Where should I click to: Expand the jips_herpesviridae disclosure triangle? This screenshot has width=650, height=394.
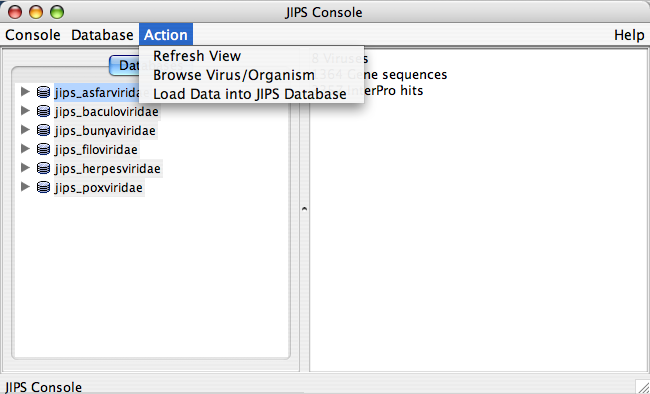pyautogui.click(x=25, y=168)
